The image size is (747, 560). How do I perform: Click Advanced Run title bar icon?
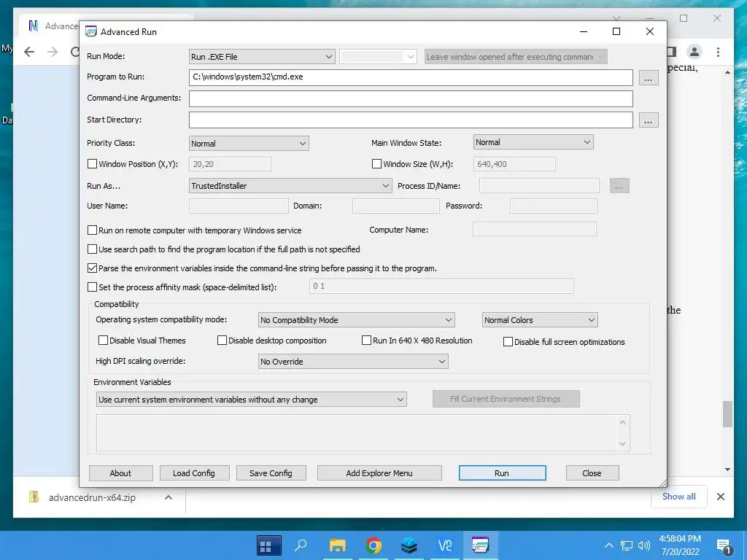click(x=91, y=31)
